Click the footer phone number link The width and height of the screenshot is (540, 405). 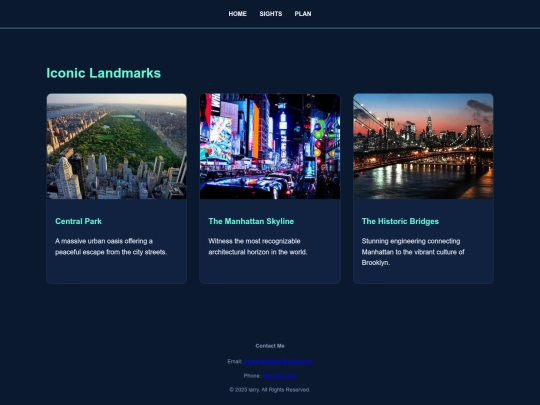279,376
